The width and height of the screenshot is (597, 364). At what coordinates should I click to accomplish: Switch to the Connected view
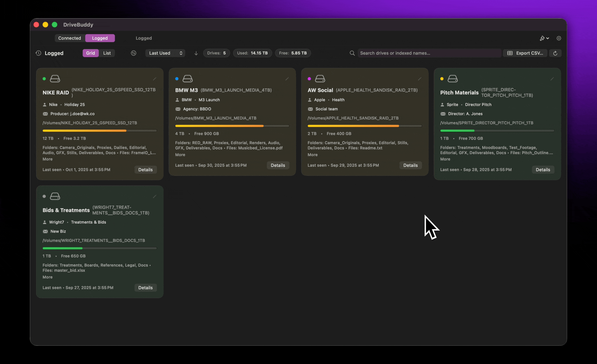coord(69,38)
